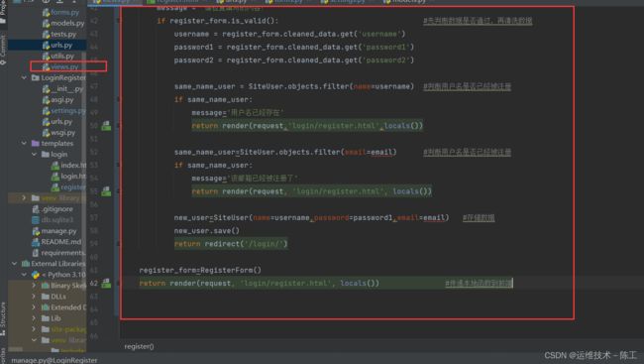Open the Commit tool window tab
This screenshot has width=644, height=364.
tap(3, 50)
